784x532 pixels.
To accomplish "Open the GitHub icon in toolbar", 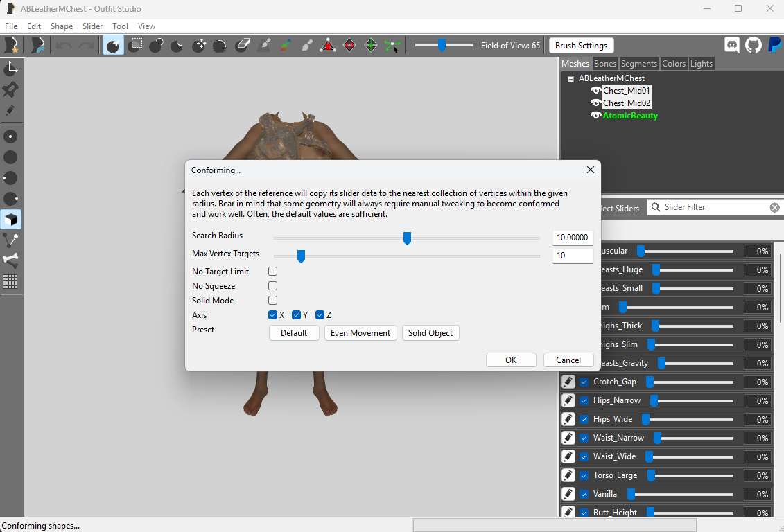I will [753, 46].
